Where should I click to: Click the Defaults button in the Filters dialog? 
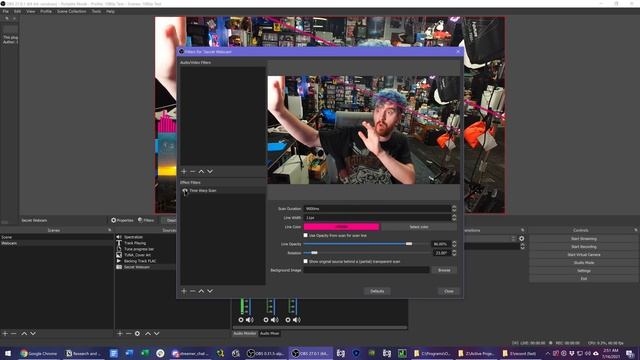[x=377, y=291]
